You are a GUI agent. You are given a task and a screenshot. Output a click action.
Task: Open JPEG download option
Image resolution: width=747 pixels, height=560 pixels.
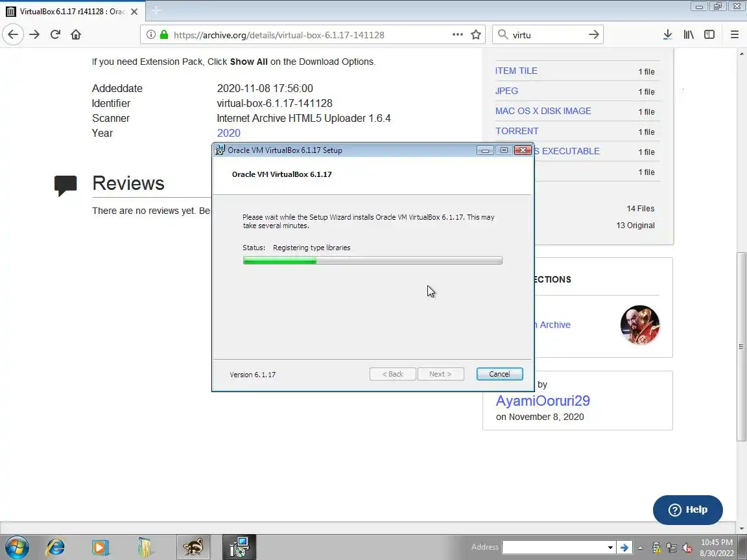pos(506,91)
